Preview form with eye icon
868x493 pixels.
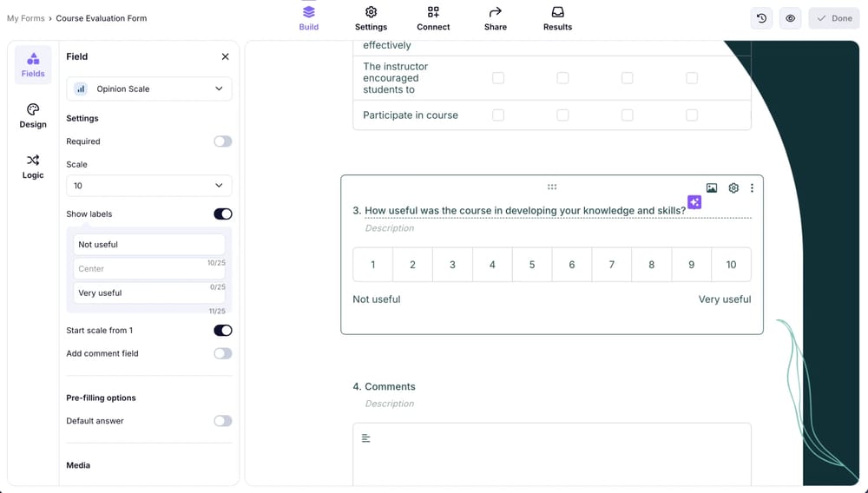(x=791, y=18)
